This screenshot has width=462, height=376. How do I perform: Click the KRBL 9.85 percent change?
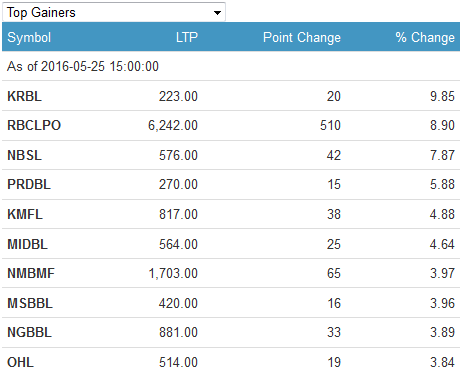click(x=442, y=96)
